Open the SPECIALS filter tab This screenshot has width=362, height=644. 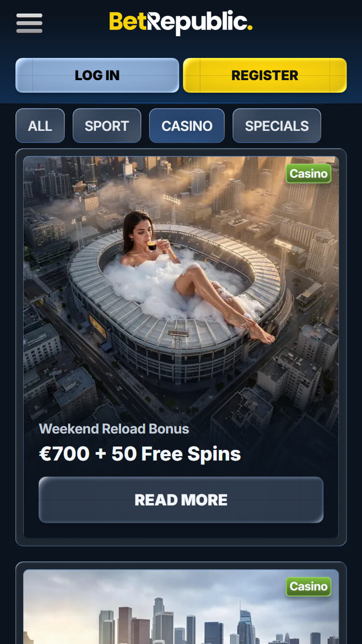click(x=277, y=126)
